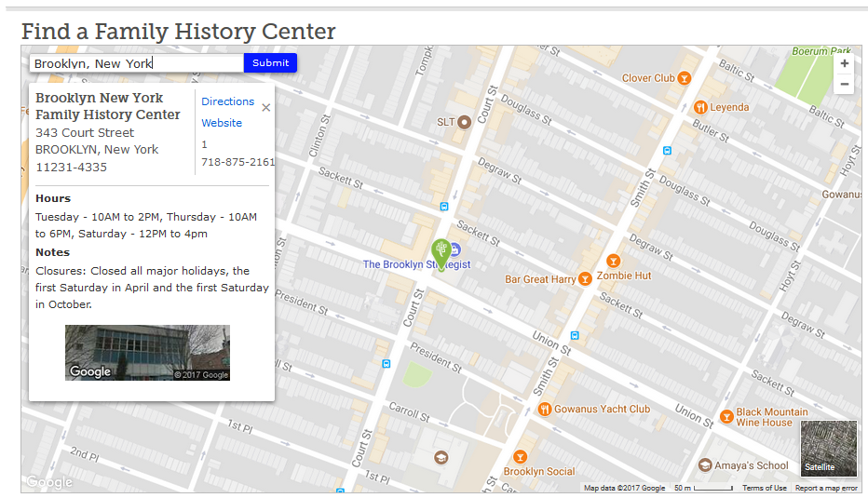Zoom out with the minus button
This screenshot has width=868, height=498.
pyautogui.click(x=844, y=84)
